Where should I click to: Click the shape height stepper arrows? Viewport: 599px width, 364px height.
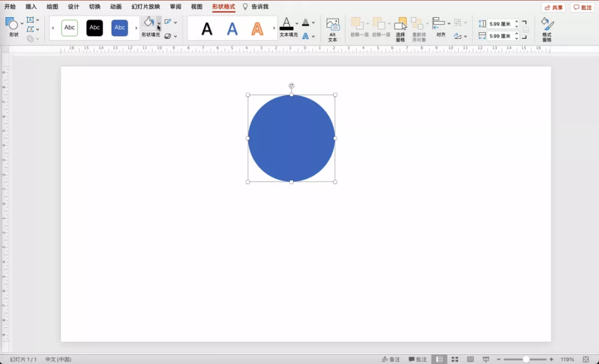tap(516, 24)
